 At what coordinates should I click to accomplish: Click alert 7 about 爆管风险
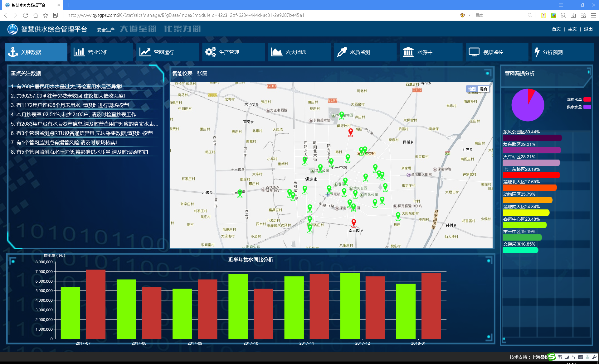[64, 142]
